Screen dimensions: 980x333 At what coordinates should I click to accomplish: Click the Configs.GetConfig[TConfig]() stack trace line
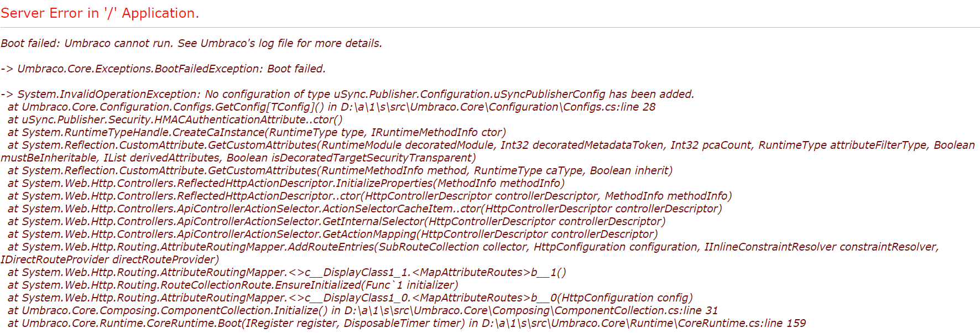[331, 107]
